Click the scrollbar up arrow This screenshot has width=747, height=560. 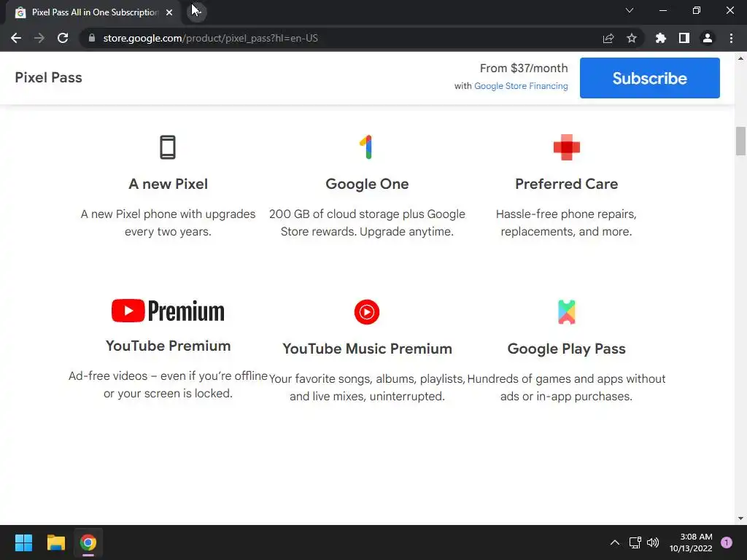point(740,58)
